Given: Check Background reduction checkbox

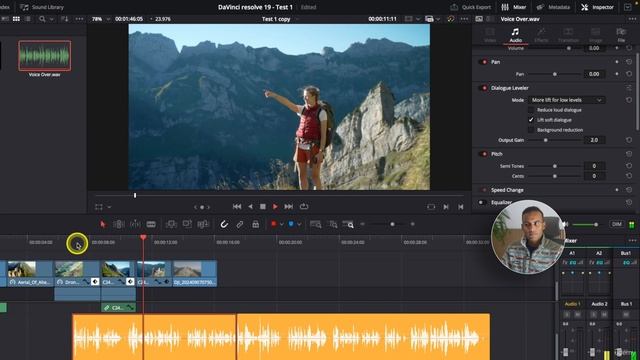Looking at the screenshot, I should [x=531, y=130].
